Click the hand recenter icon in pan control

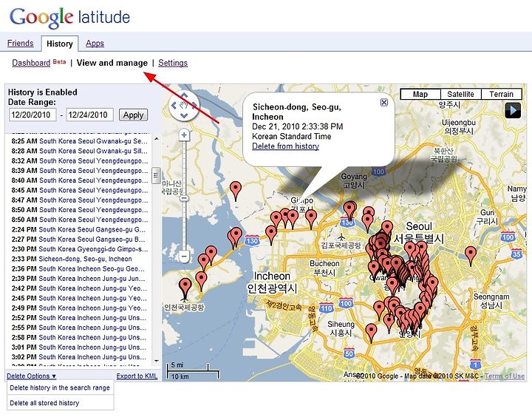(184, 106)
